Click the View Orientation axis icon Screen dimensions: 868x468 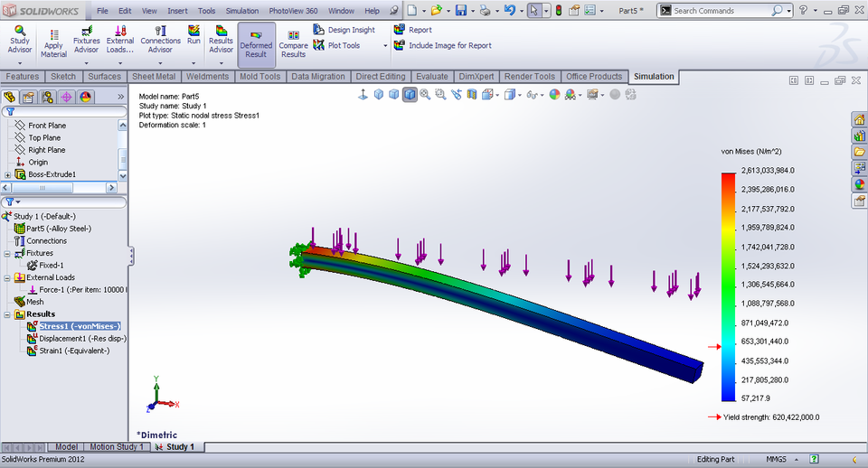pyautogui.click(x=363, y=95)
